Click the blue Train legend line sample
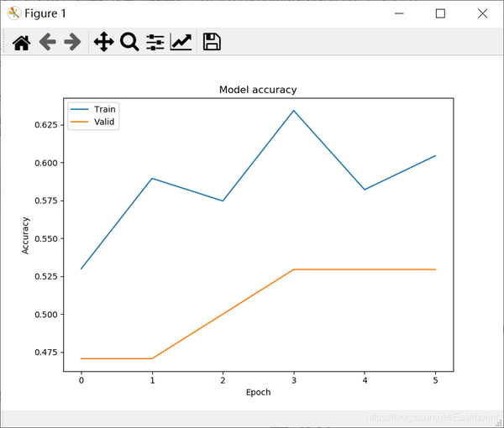This screenshot has width=504, height=428. [x=79, y=109]
